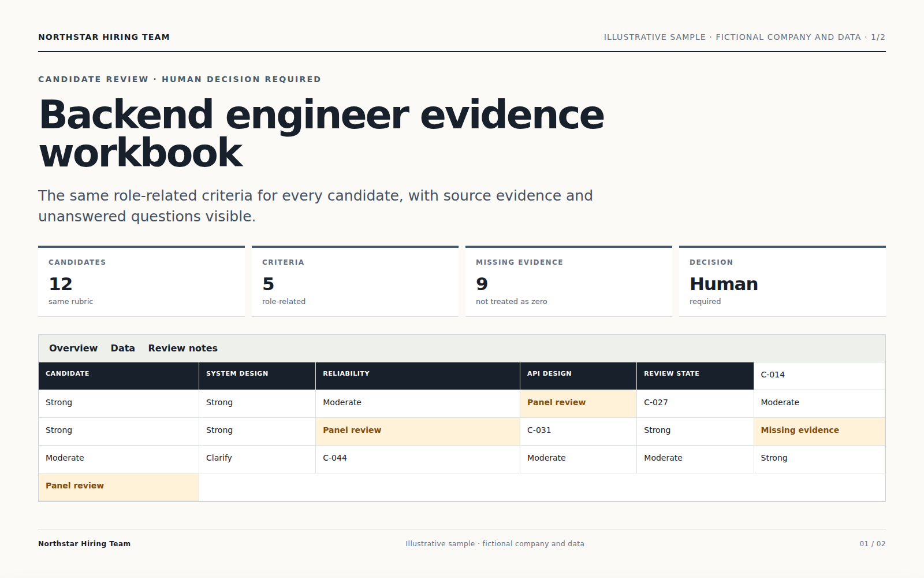Open the Review notes tab

pyautogui.click(x=183, y=348)
